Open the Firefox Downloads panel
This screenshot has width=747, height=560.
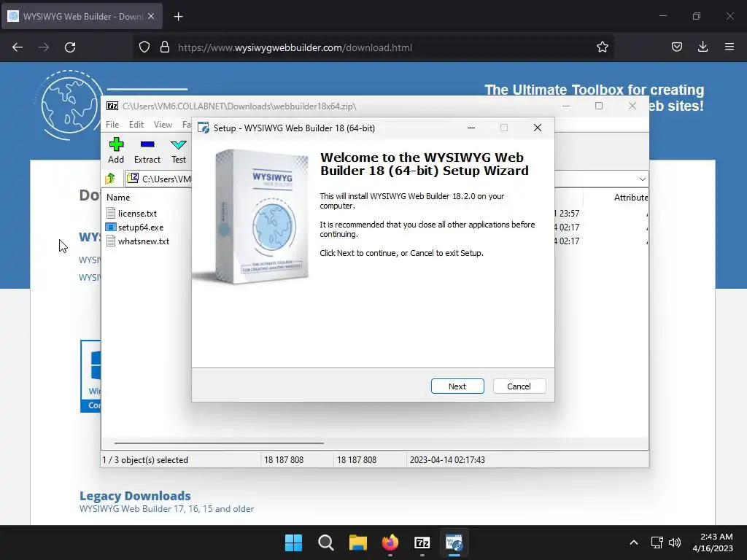[703, 47]
